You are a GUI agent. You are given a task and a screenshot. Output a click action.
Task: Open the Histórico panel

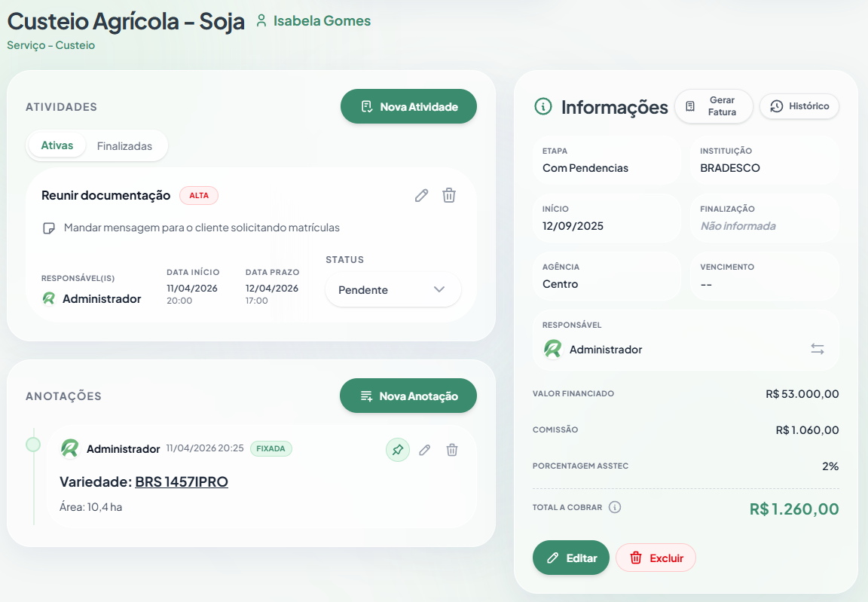[800, 106]
